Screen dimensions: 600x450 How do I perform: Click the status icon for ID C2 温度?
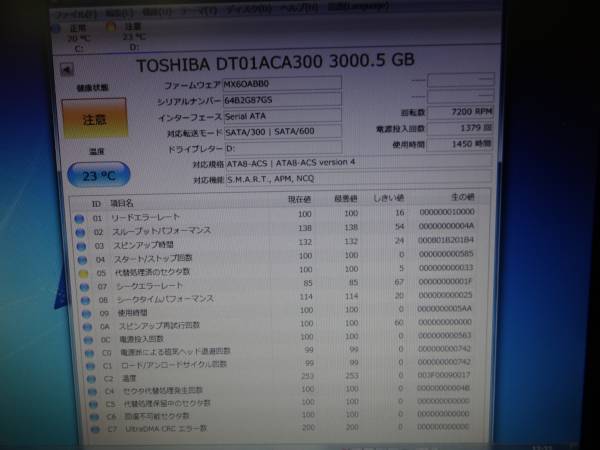point(91,379)
